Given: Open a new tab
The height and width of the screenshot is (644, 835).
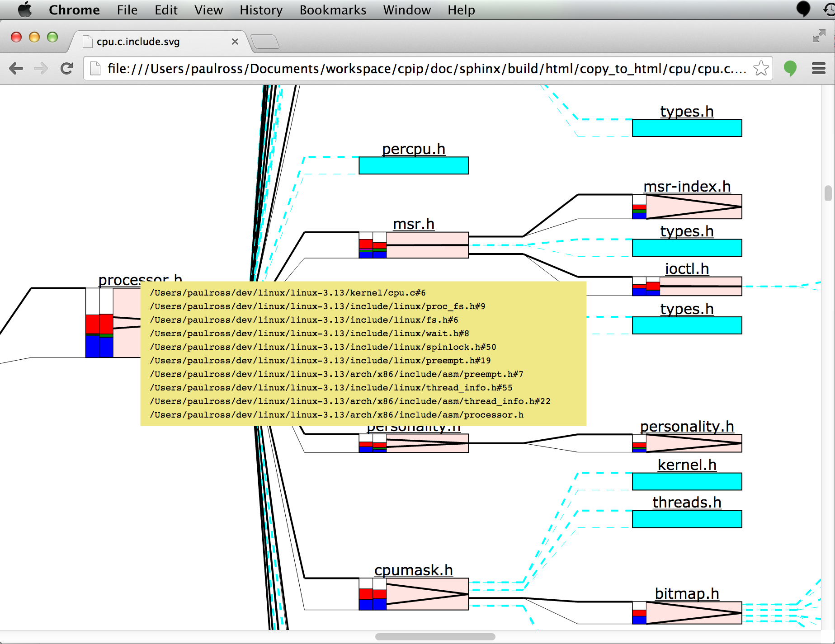Looking at the screenshot, I should click(x=265, y=42).
